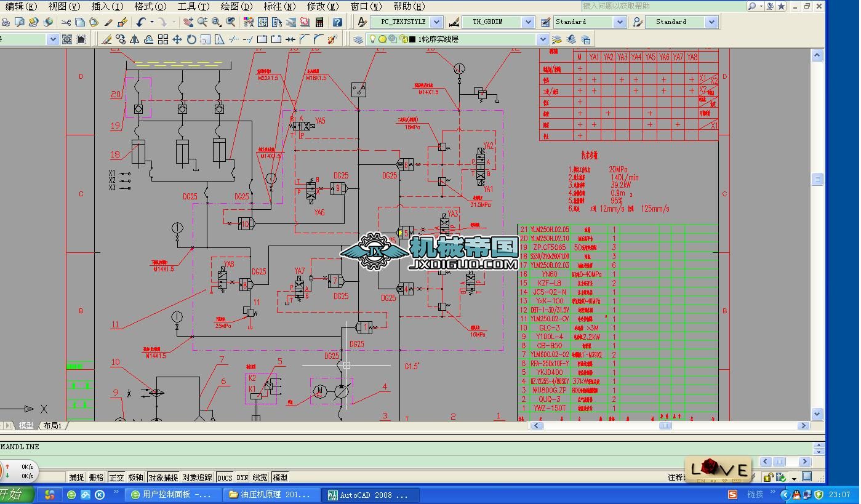Click the Help question mark icon
The image size is (861, 504).
click(x=337, y=22)
